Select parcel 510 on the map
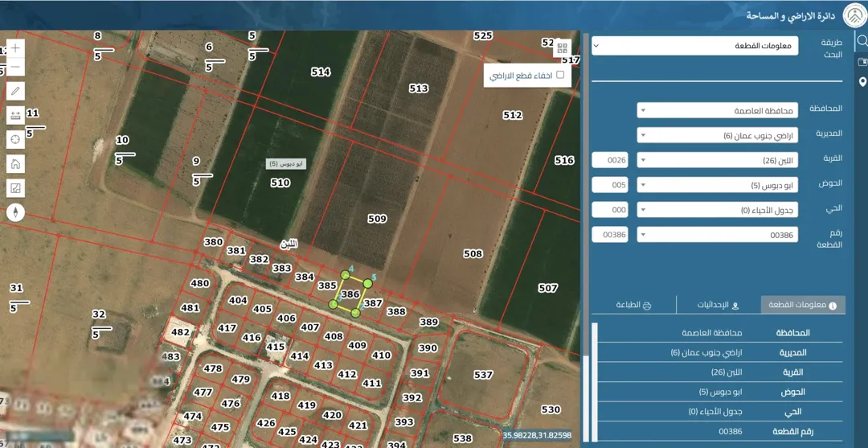 coord(280,183)
